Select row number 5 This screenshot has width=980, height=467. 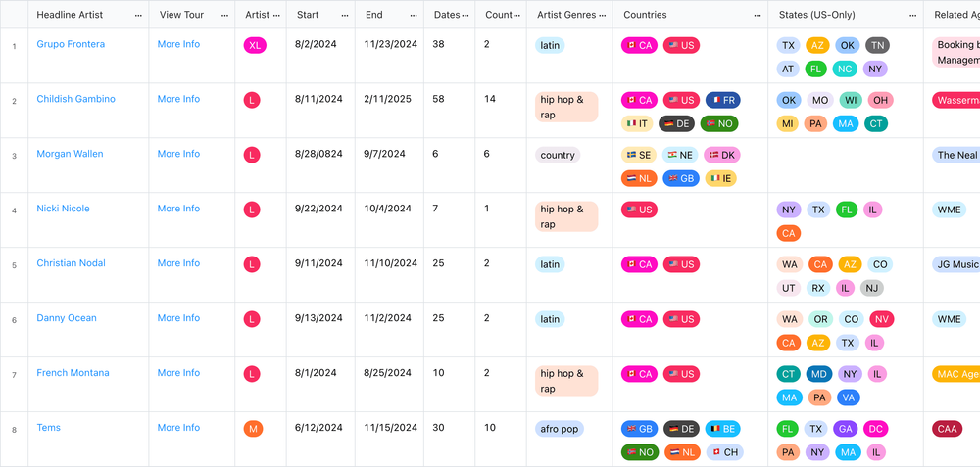click(15, 265)
